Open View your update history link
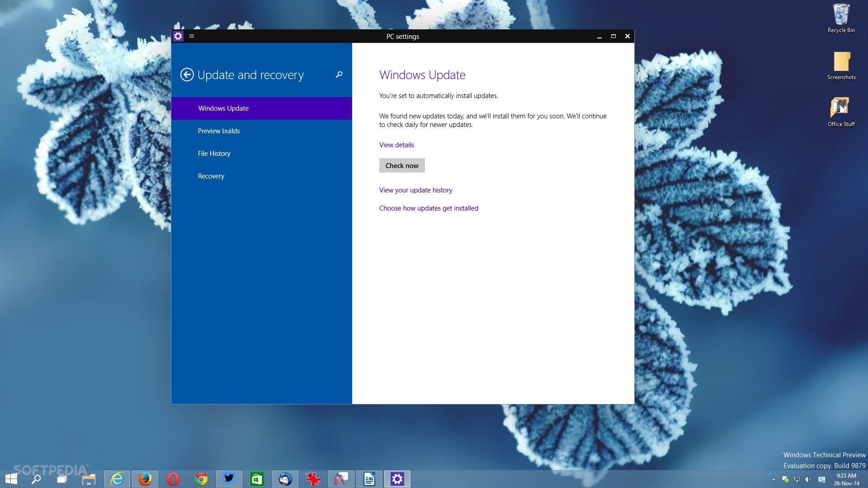The height and width of the screenshot is (488, 868). (x=415, y=190)
